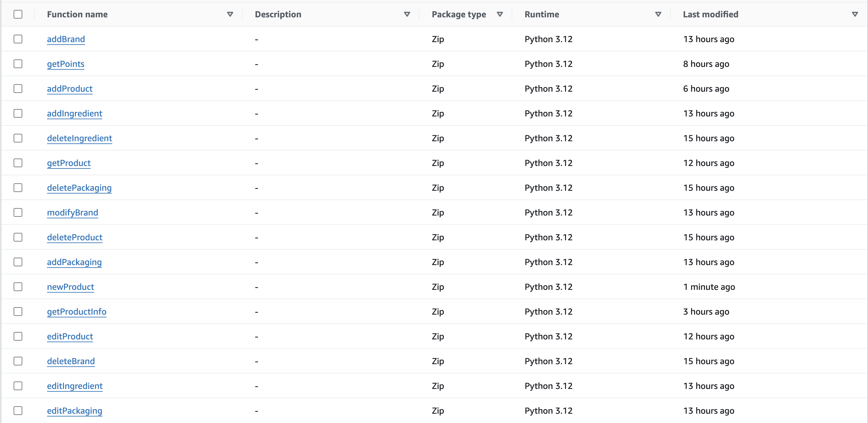
Task: Open the getProductInfo function
Action: [x=76, y=312]
